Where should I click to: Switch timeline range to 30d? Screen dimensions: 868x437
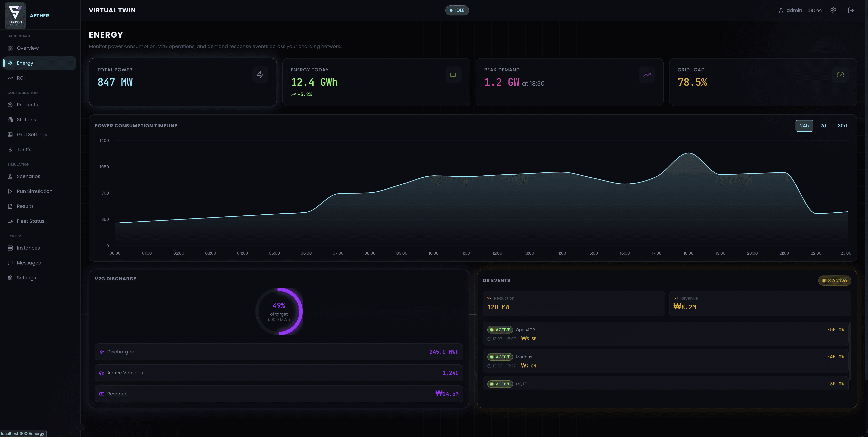click(x=842, y=126)
